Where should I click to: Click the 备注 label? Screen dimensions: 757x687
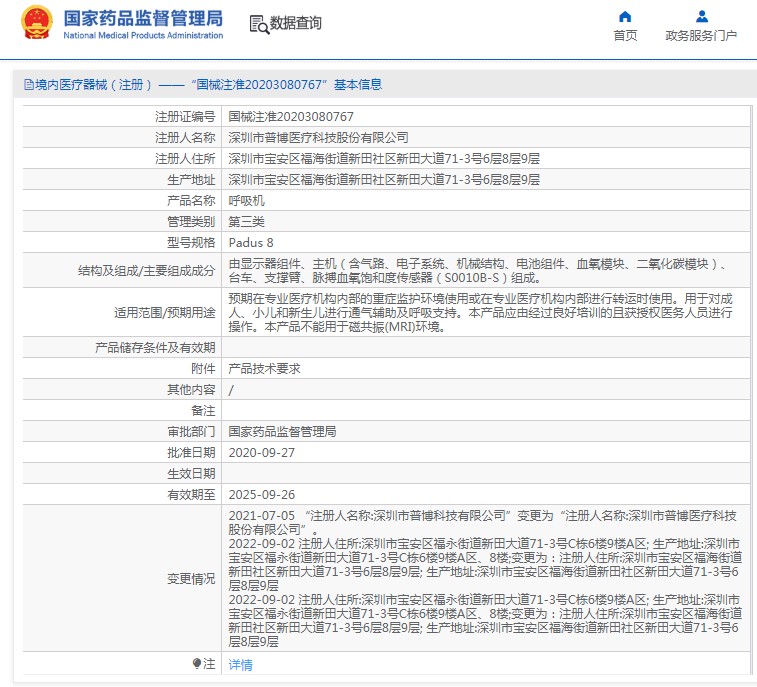point(203,410)
